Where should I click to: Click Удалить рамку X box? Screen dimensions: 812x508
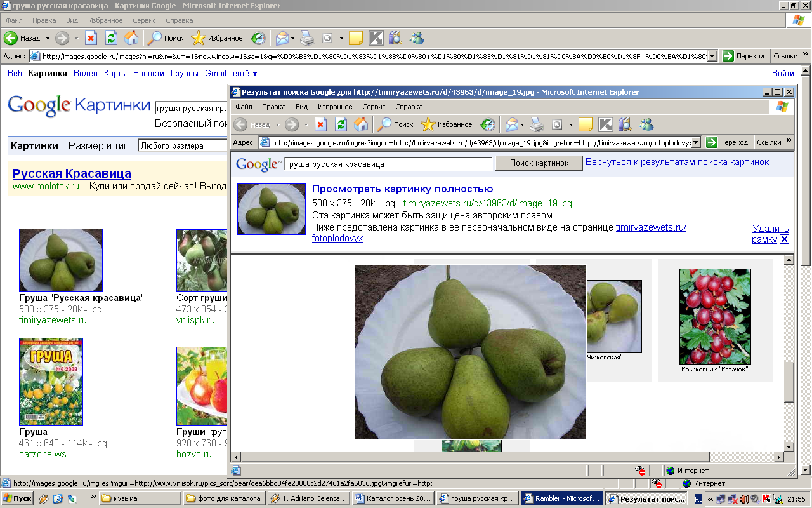click(784, 239)
